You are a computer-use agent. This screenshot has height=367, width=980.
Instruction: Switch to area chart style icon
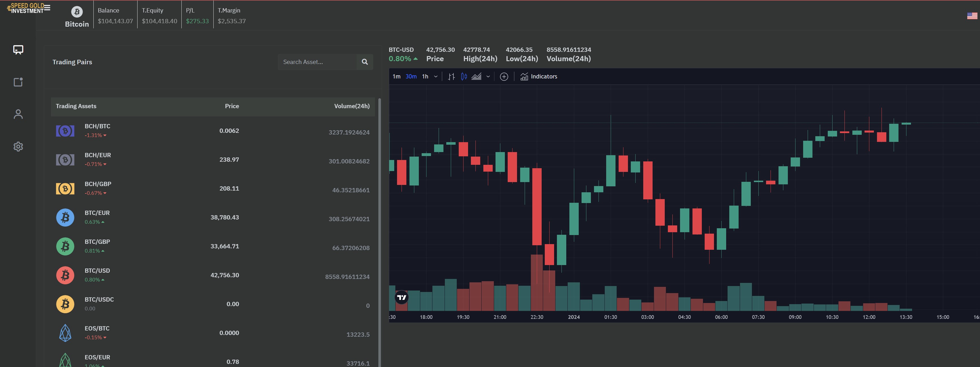[476, 76]
